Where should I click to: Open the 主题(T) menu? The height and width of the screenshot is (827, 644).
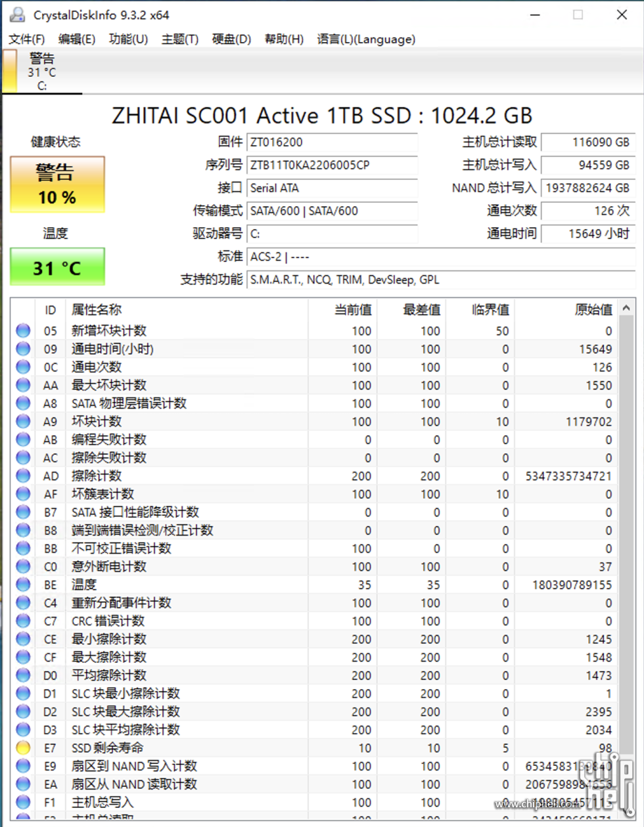pos(180,39)
